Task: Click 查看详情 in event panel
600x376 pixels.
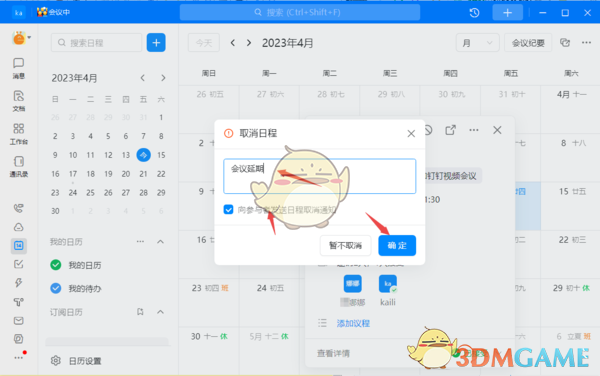Action: coord(333,353)
